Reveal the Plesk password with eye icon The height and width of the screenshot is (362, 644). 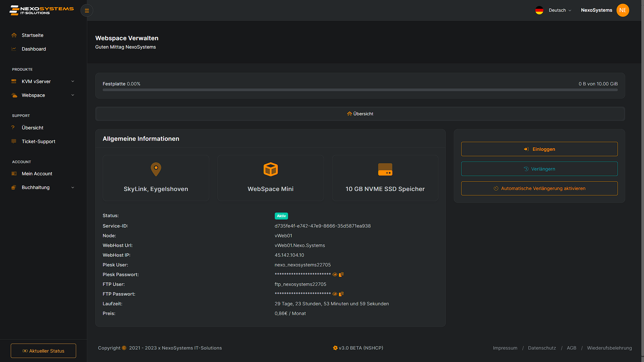(335, 275)
